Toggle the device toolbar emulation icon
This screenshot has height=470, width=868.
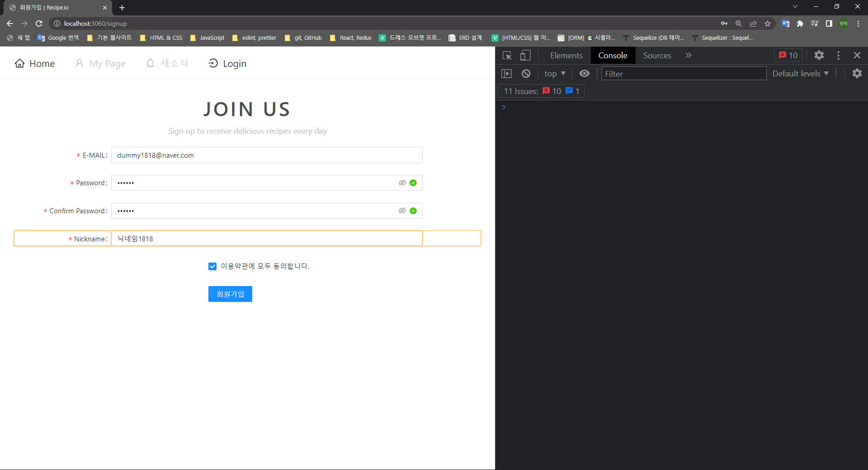point(524,55)
